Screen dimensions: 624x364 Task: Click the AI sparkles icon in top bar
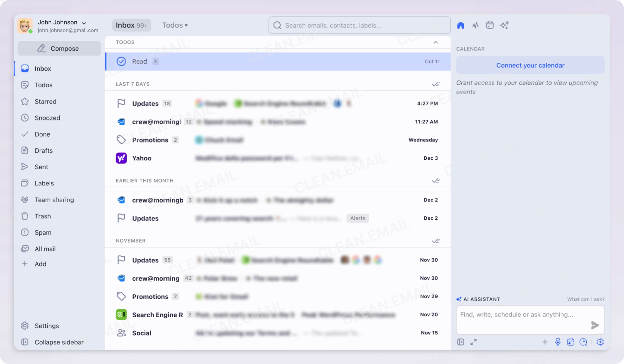(505, 25)
